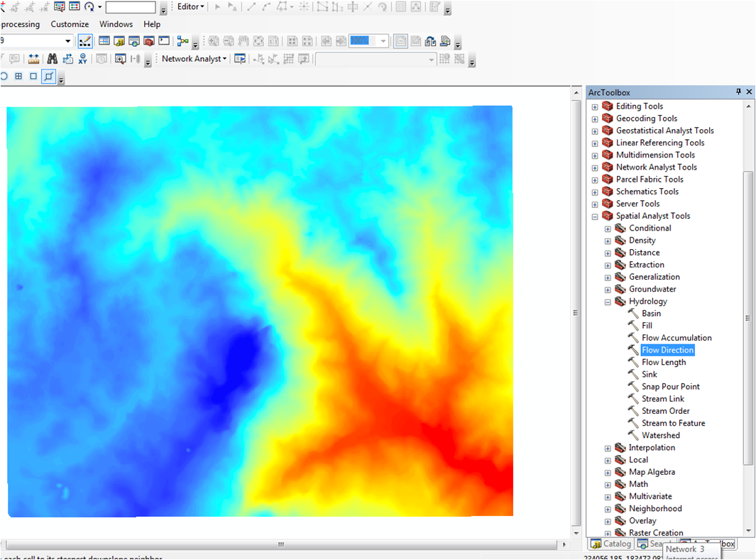Select the Find binoculars tool
This screenshot has width=756, height=560.
click(51, 58)
